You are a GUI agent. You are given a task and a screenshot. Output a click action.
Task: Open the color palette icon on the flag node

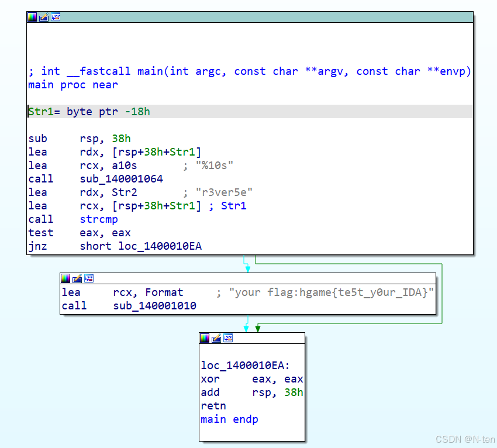[65, 278]
